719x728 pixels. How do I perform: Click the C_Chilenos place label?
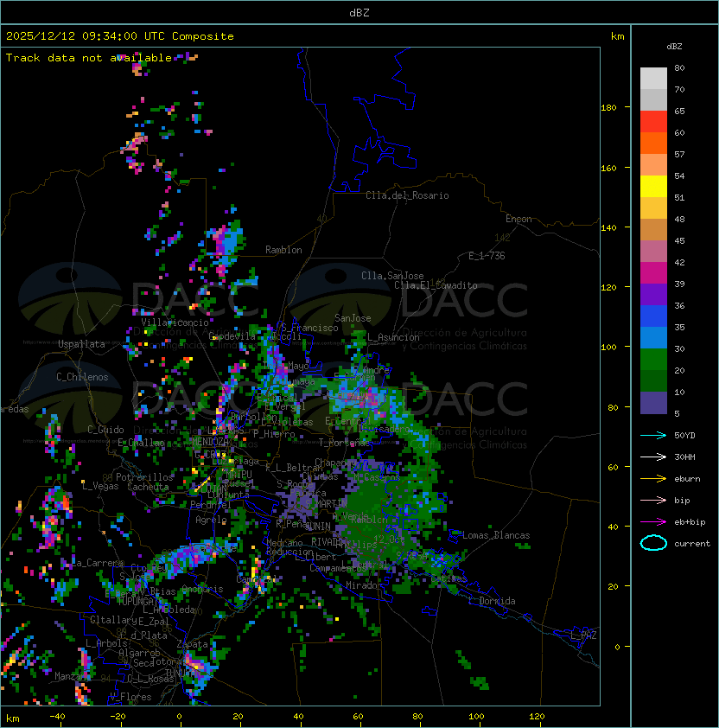(x=82, y=377)
